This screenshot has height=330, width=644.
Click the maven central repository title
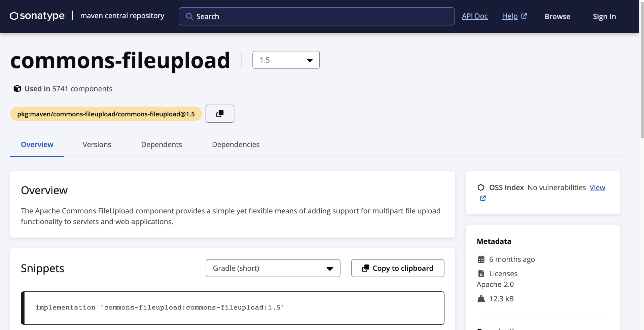point(122,16)
